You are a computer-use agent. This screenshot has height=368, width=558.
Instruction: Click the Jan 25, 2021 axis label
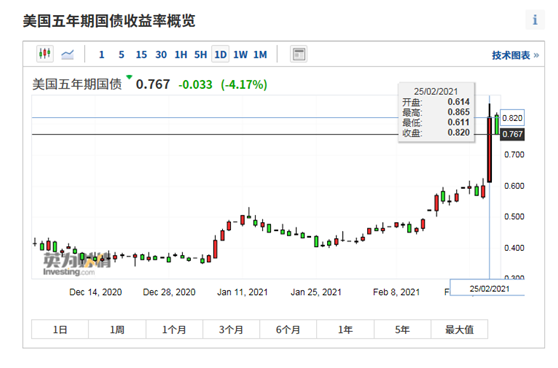click(316, 292)
